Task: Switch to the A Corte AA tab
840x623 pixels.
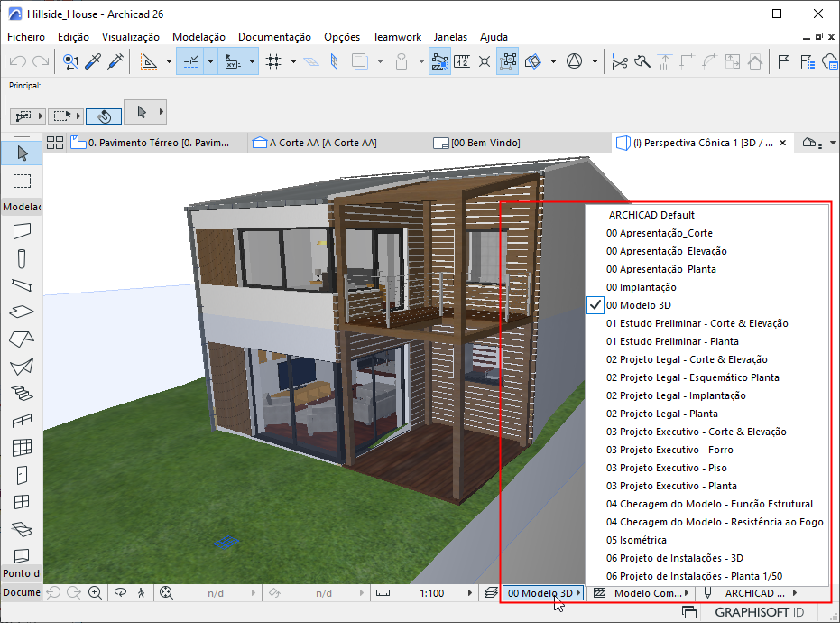Action: pos(323,143)
